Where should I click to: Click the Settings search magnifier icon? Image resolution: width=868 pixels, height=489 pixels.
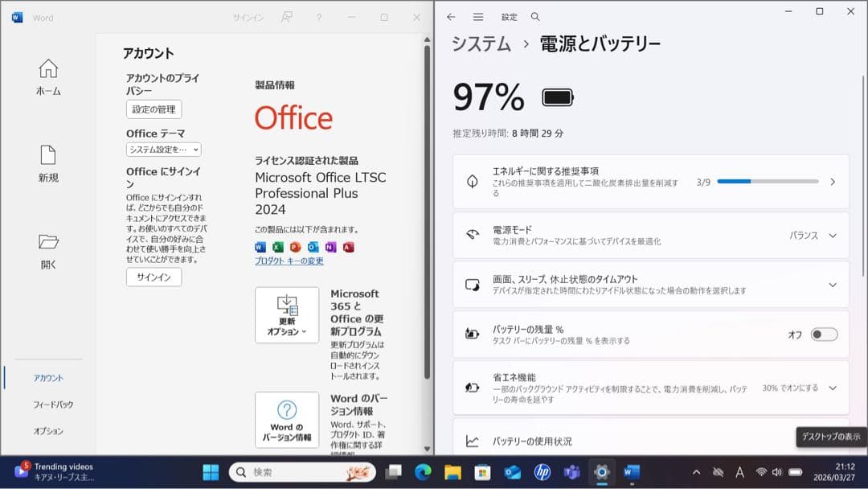(535, 17)
